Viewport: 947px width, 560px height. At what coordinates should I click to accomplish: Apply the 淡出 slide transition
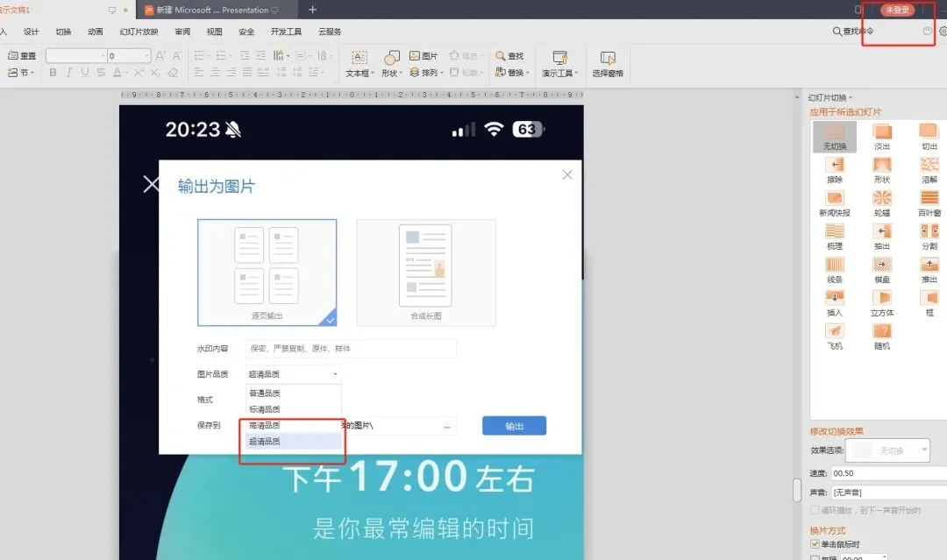point(882,137)
